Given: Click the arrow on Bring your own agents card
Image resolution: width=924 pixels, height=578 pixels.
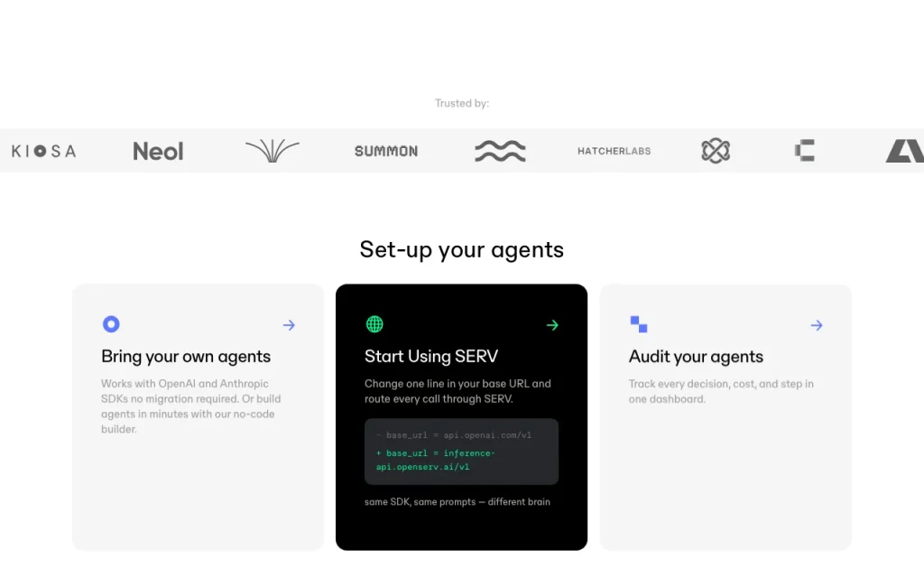Looking at the screenshot, I should point(289,325).
